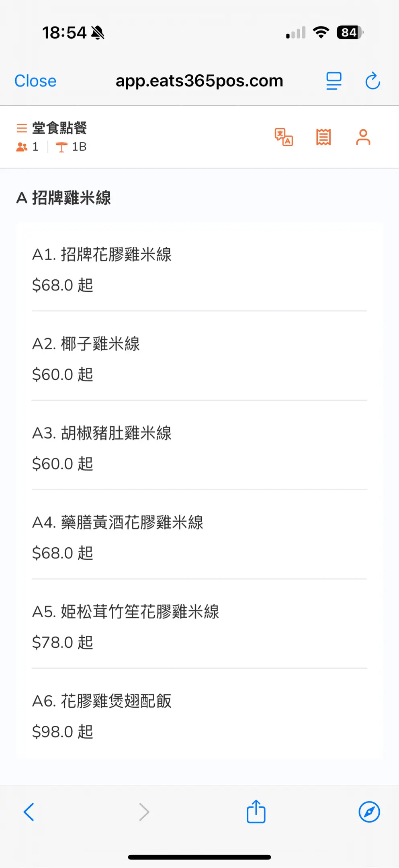
Task: Close the in-app browser
Action: click(35, 81)
